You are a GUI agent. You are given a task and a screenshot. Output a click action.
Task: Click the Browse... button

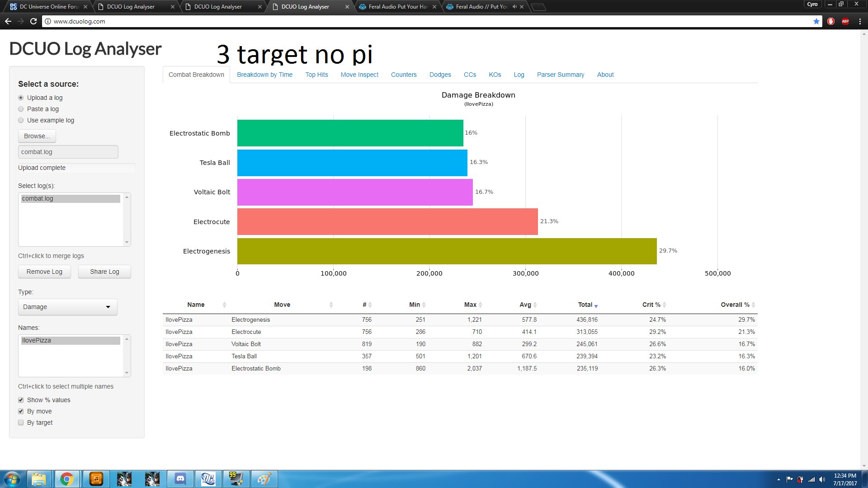tap(37, 136)
